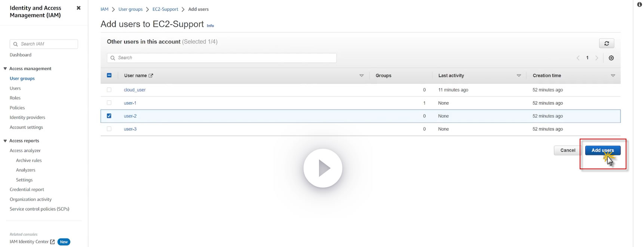Click the Info link beside title
Screen dimensions: 644x247
[211, 26]
